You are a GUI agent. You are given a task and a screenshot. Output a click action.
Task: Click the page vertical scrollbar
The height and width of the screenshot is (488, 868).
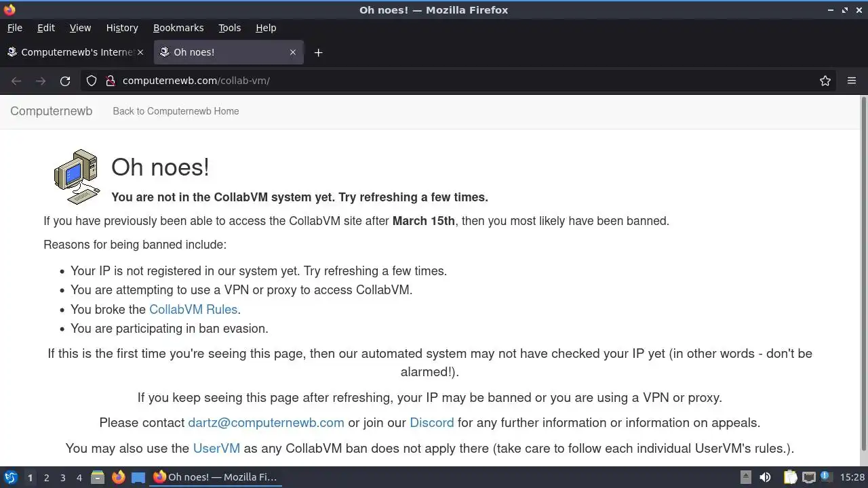point(863,274)
